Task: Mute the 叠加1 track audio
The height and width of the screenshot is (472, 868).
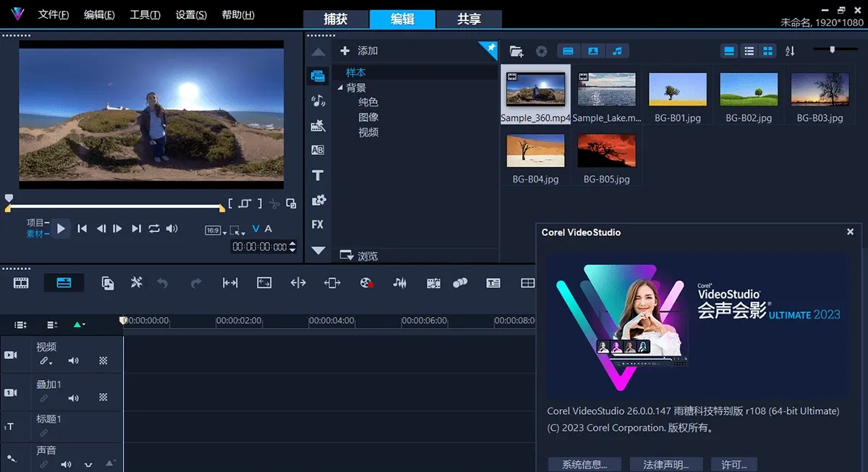Action: 73,398
